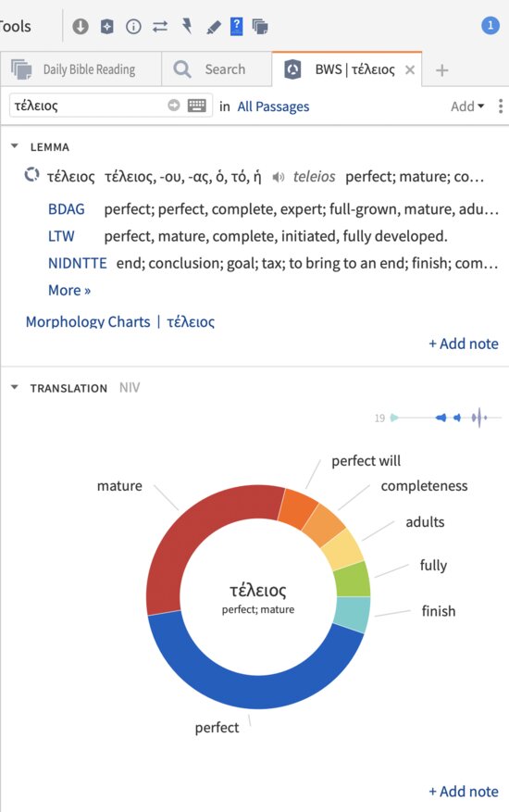Click the More » link
The width and height of the screenshot is (509, 812).
tap(69, 290)
